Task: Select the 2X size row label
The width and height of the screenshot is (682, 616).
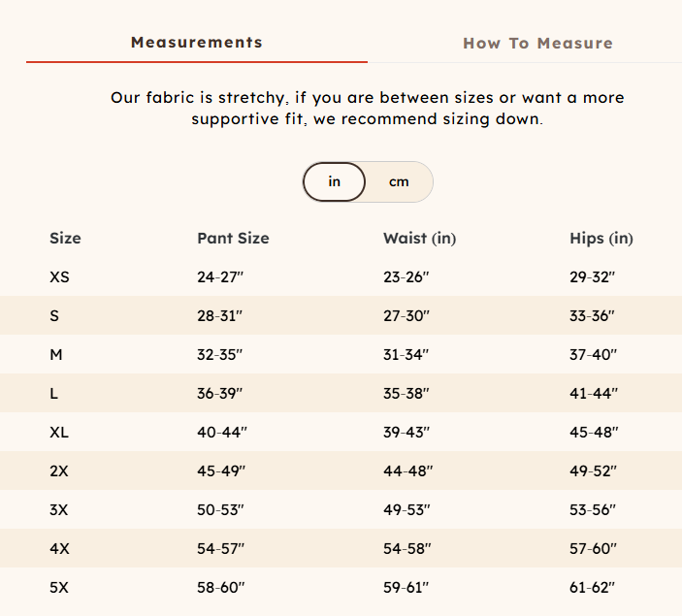Action: (x=59, y=471)
